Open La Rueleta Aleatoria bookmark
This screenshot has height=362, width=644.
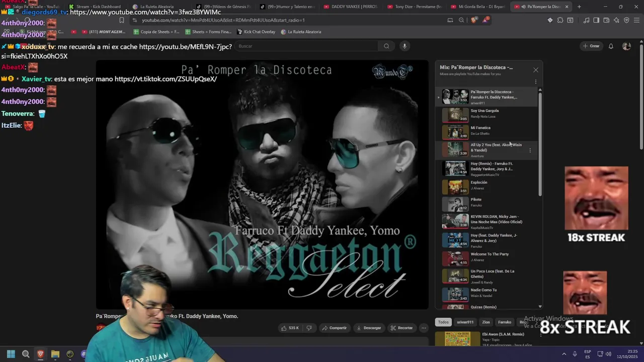(300, 32)
